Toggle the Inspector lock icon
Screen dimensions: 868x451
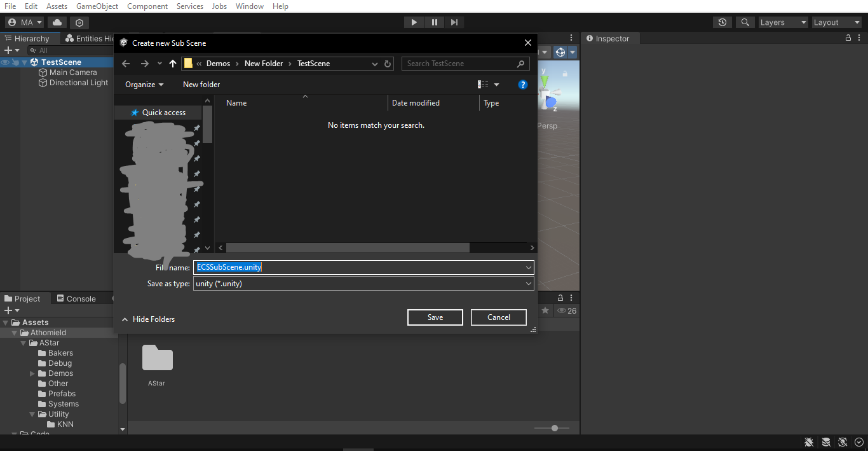(x=848, y=38)
